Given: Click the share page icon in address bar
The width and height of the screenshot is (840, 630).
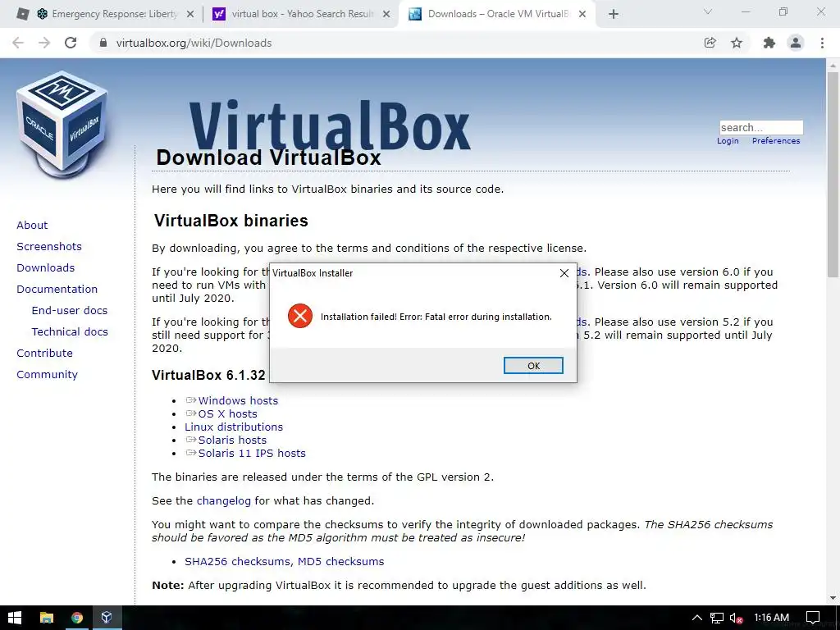Looking at the screenshot, I should click(710, 43).
